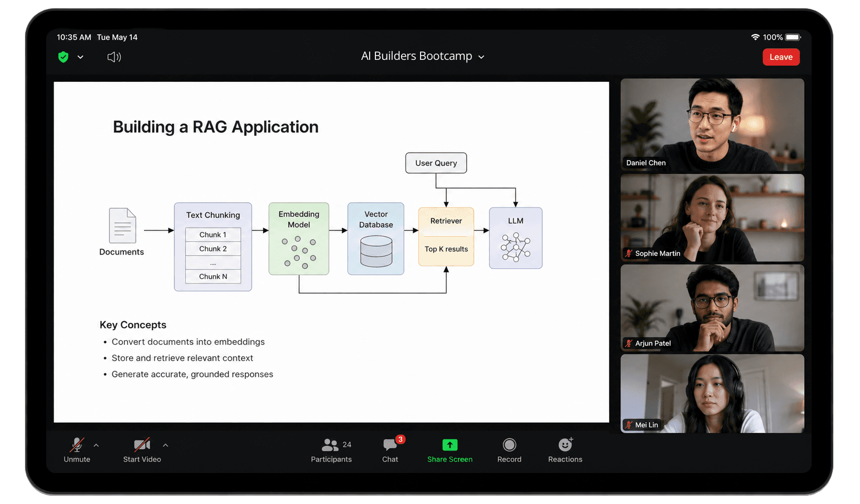The width and height of the screenshot is (860, 504).
Task: Click the 'Tue May 14' date
Action: tap(117, 37)
